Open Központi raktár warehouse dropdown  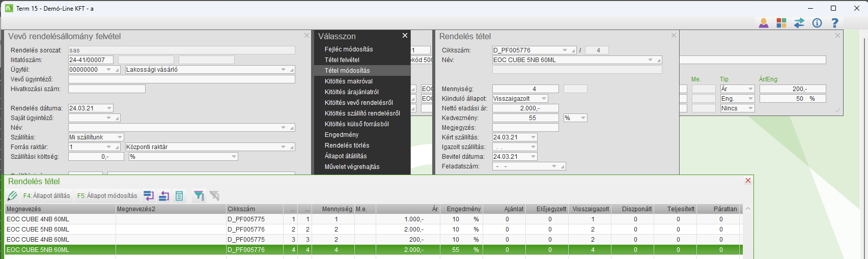284,147
